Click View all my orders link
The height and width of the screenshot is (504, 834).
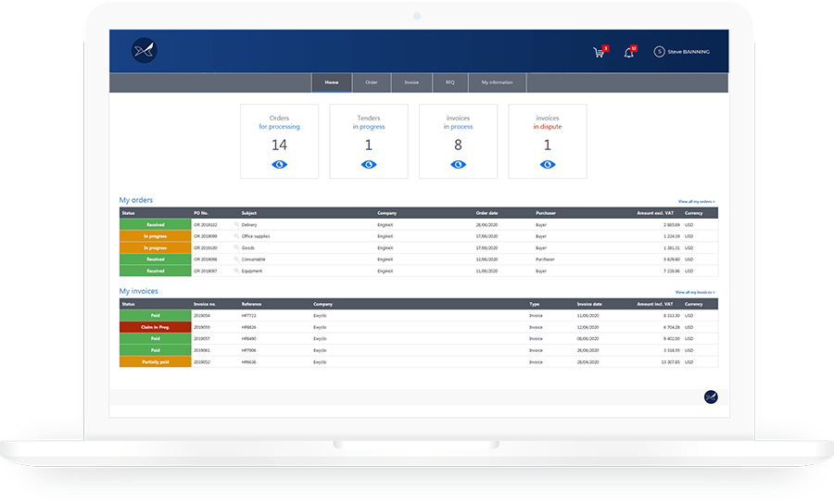pyautogui.click(x=696, y=201)
